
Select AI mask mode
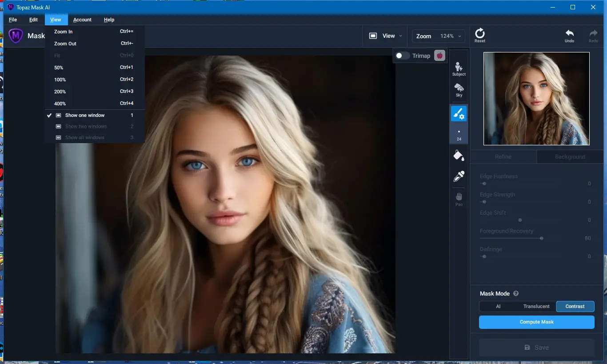click(x=498, y=306)
